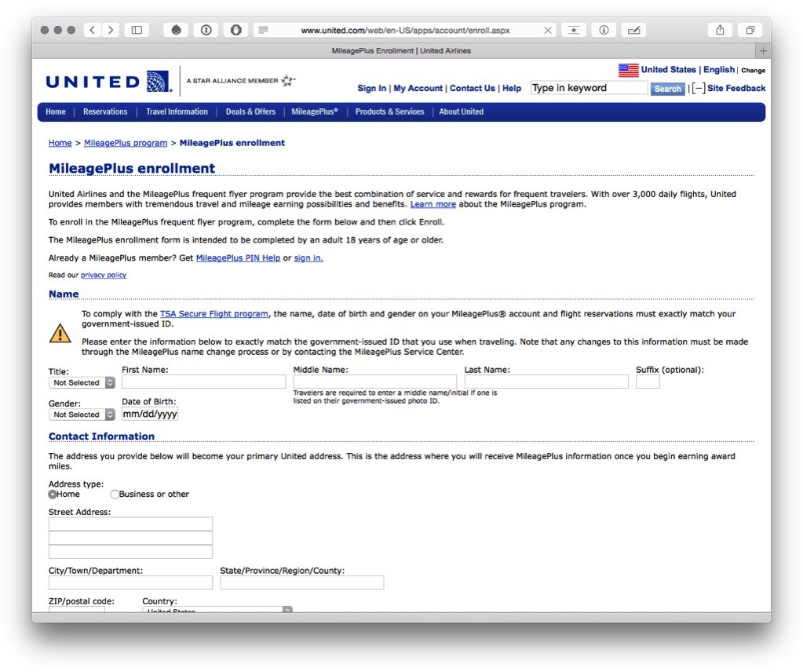
Task: Open the Safari Share menu
Action: [x=720, y=30]
